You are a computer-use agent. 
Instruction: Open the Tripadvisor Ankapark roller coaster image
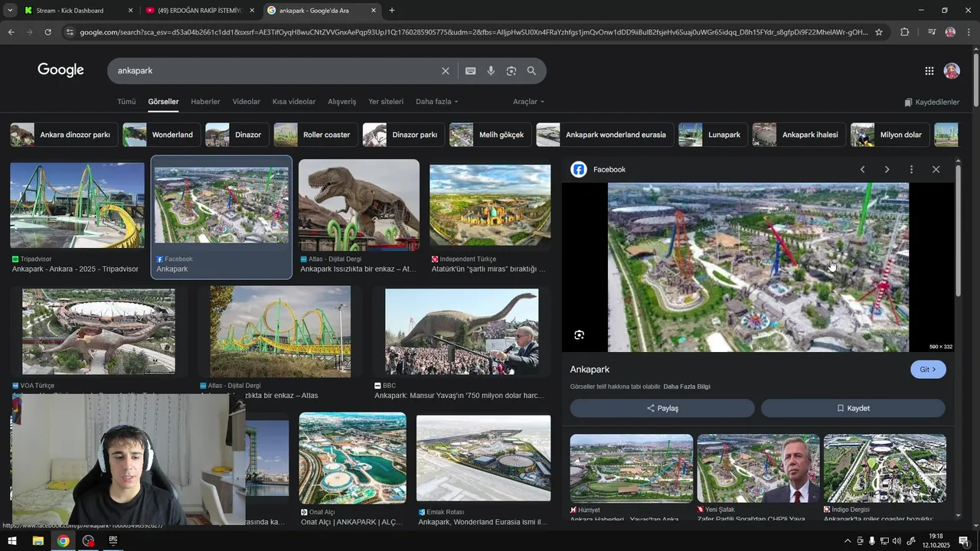coord(77,205)
